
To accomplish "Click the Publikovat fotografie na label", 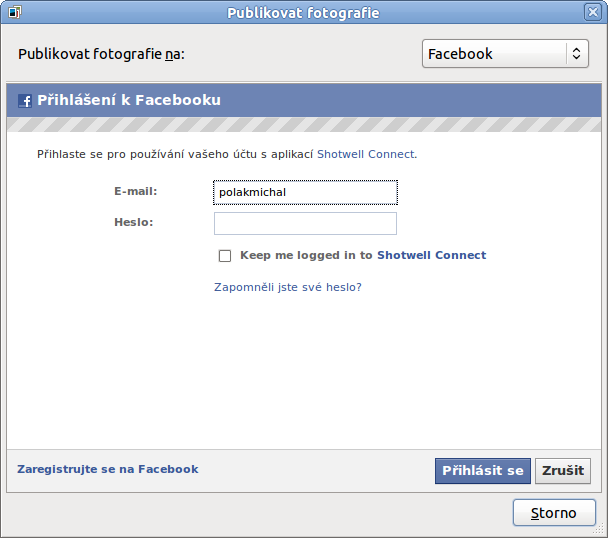I will (101, 54).
